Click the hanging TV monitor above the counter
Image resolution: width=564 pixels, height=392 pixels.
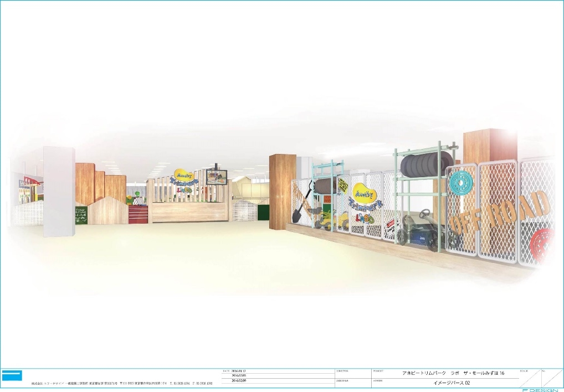click(216, 177)
